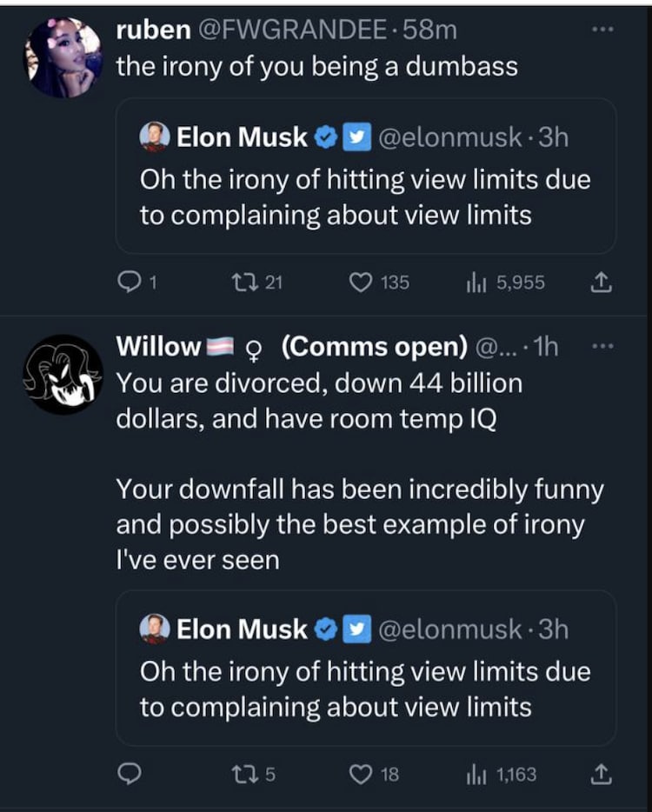This screenshot has width=652, height=812.
Task: Share Willow's tweet via share icon
Action: pos(601,775)
